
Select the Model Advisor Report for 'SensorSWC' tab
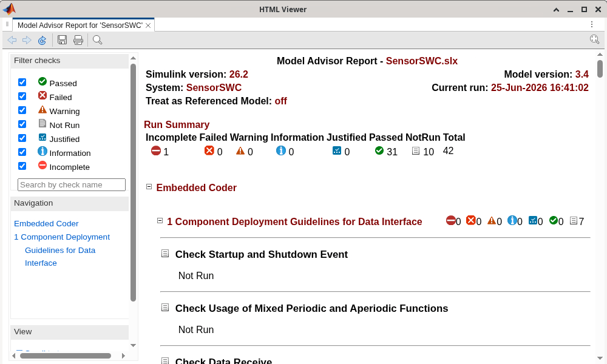(80, 25)
